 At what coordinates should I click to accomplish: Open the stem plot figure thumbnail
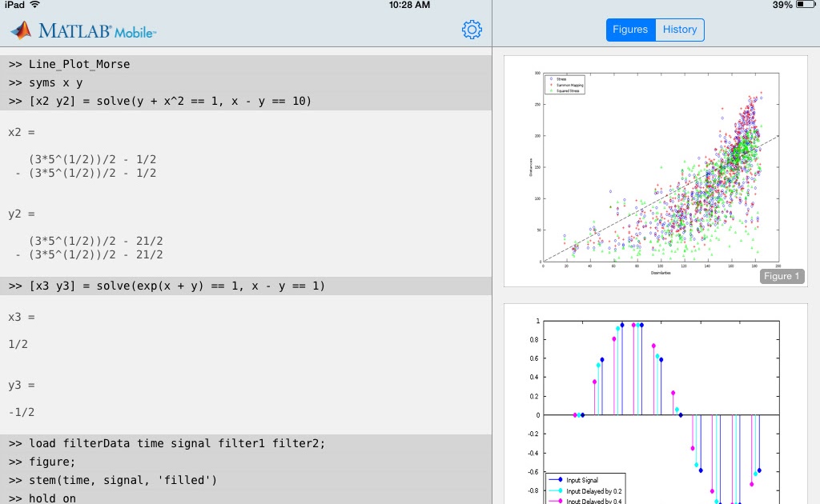point(655,404)
